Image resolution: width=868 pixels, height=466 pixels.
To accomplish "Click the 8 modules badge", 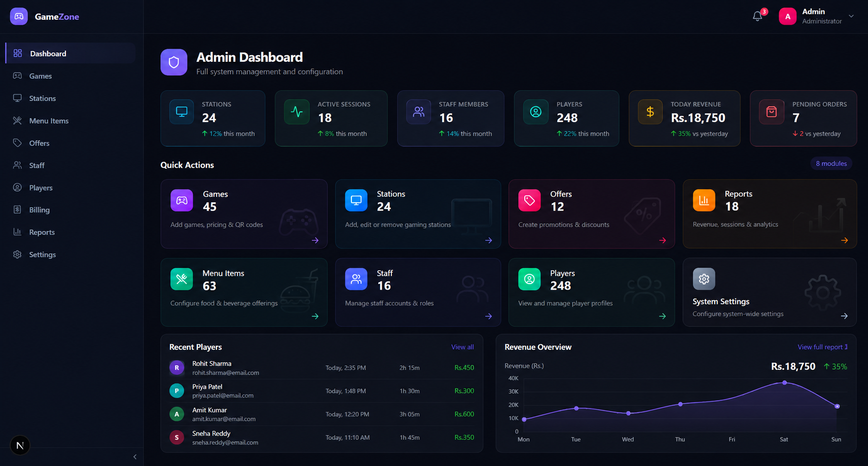I will point(831,163).
